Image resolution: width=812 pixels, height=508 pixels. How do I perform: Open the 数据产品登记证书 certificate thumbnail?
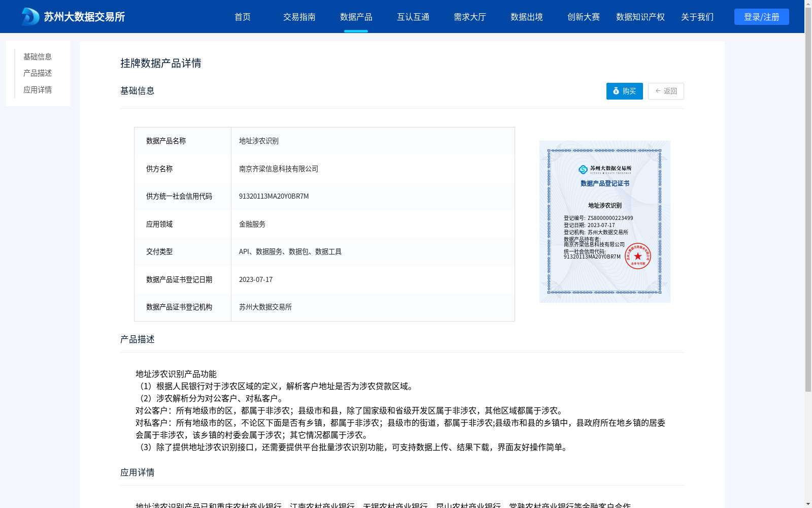point(605,221)
